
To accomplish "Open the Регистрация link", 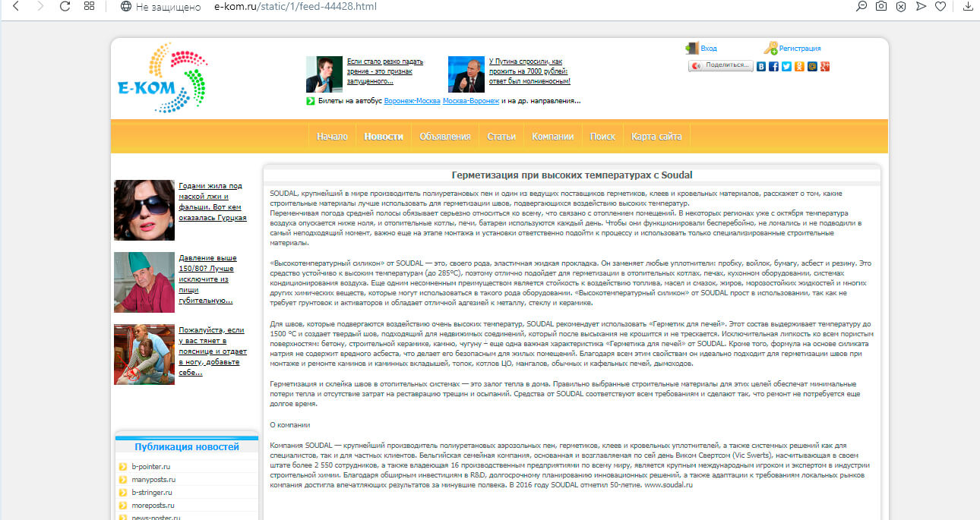I will click(x=800, y=49).
